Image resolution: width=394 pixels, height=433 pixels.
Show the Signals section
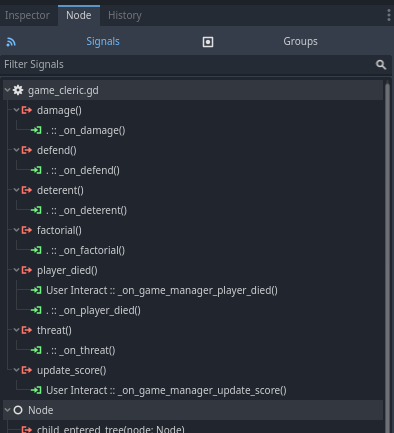tap(103, 41)
